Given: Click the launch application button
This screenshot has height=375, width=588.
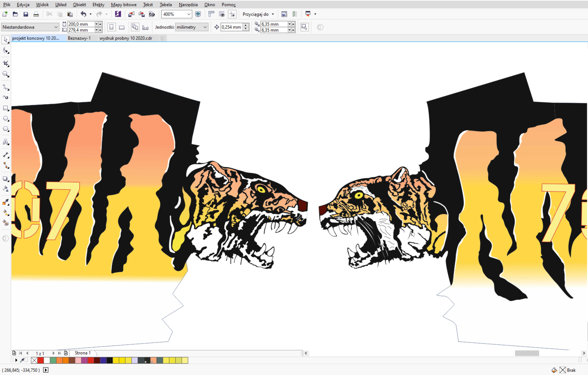Looking at the screenshot, I should coord(308,14).
